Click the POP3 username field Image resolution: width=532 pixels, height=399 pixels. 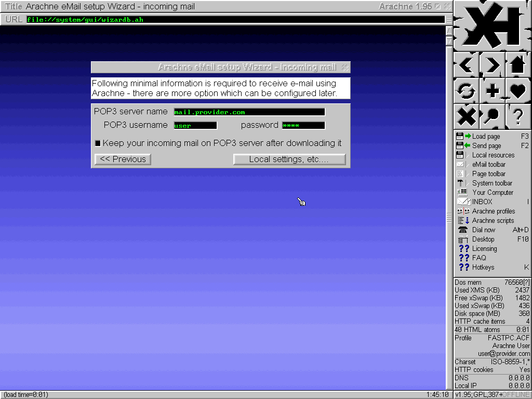(x=195, y=126)
